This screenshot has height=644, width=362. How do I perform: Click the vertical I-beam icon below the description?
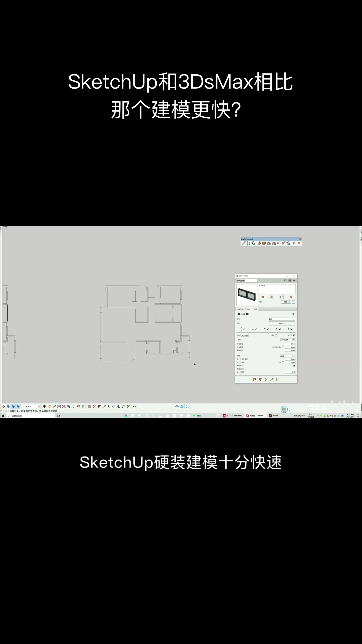[272, 297]
